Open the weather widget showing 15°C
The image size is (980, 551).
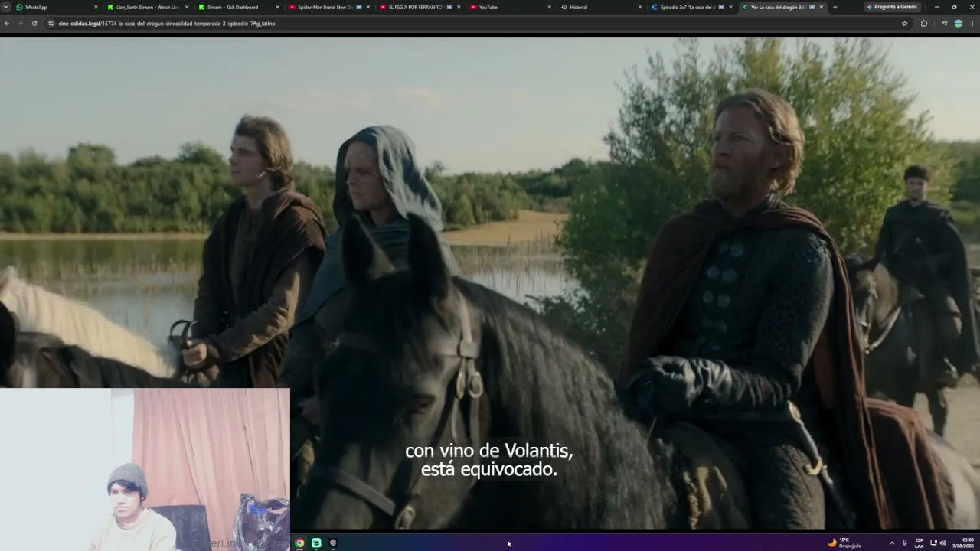click(x=844, y=543)
